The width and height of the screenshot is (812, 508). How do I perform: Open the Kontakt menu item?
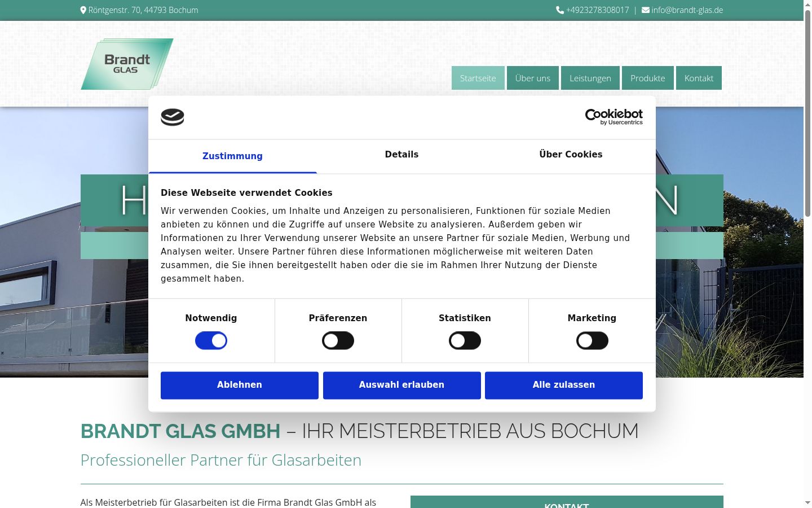tap(699, 78)
